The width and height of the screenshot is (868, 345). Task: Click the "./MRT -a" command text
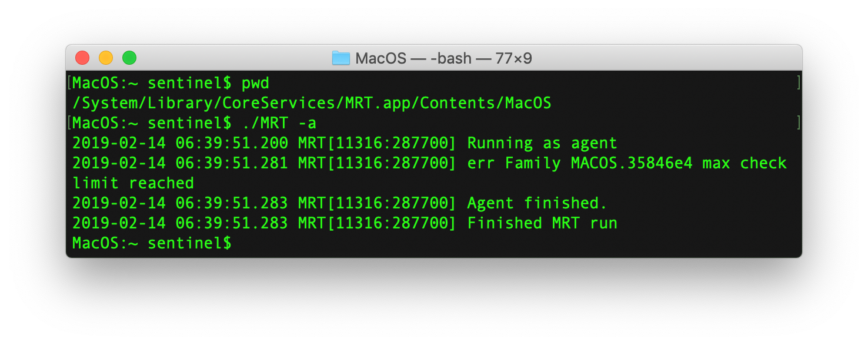tap(279, 123)
